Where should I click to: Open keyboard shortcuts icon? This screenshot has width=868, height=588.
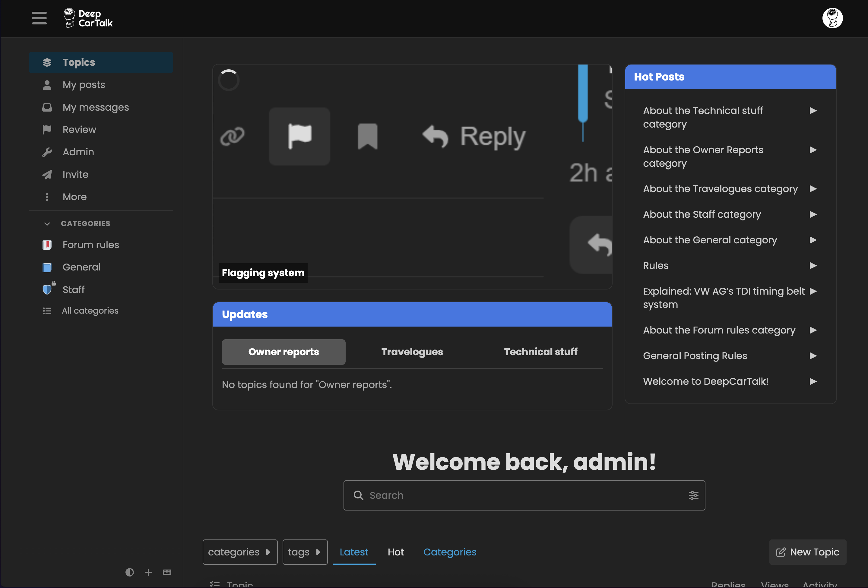coord(167,572)
